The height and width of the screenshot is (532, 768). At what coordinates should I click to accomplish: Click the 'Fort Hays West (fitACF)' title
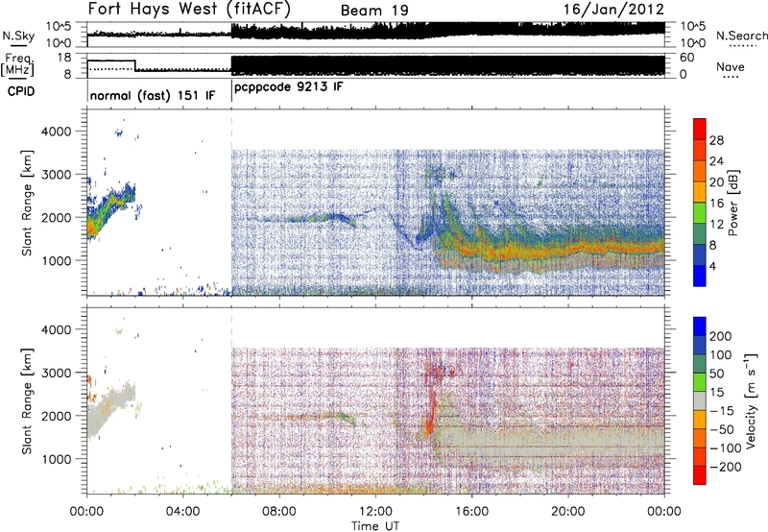pyautogui.click(x=189, y=9)
